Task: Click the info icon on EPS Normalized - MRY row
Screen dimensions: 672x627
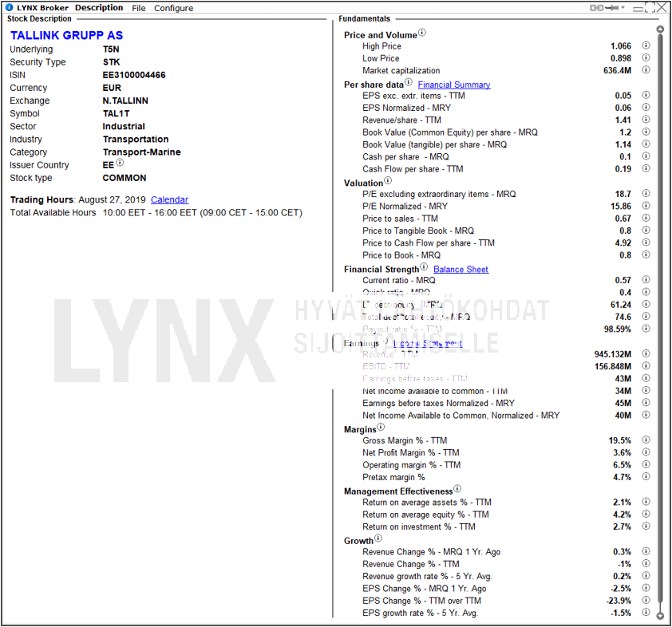Action: click(646, 107)
